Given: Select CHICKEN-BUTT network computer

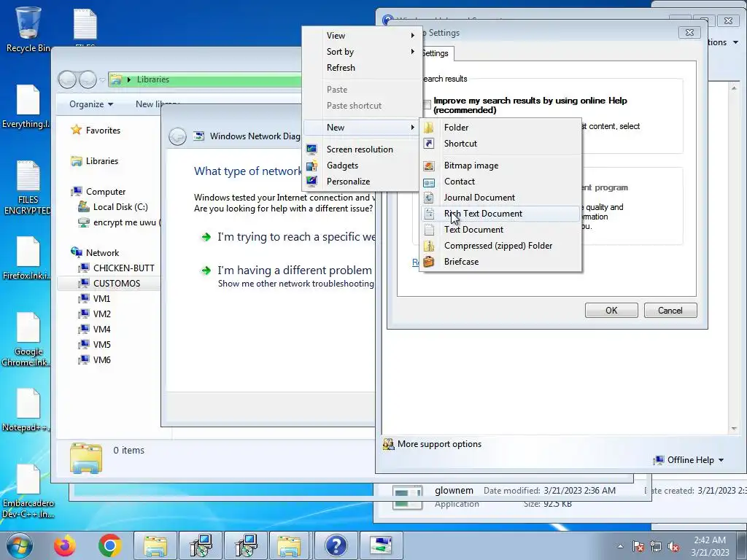Looking at the screenshot, I should (117, 268).
